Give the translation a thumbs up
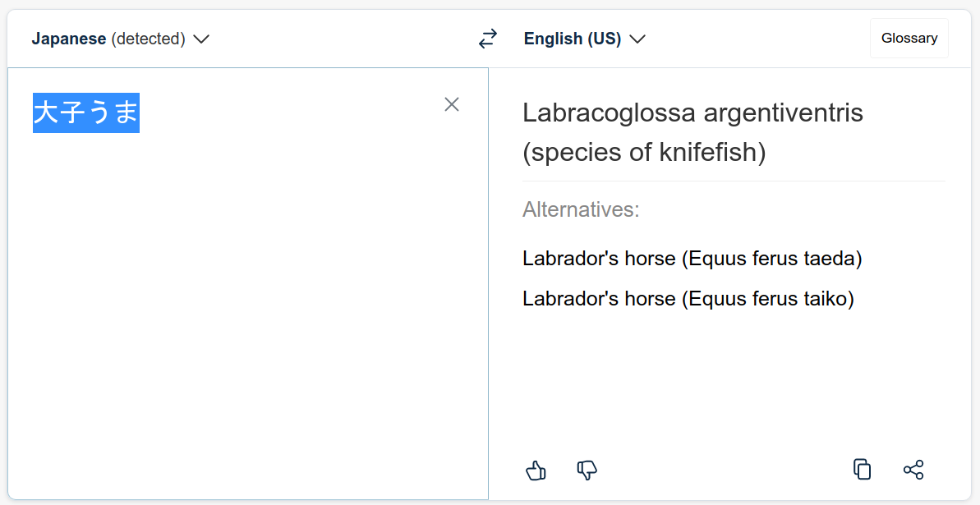The image size is (980, 505). coord(536,470)
